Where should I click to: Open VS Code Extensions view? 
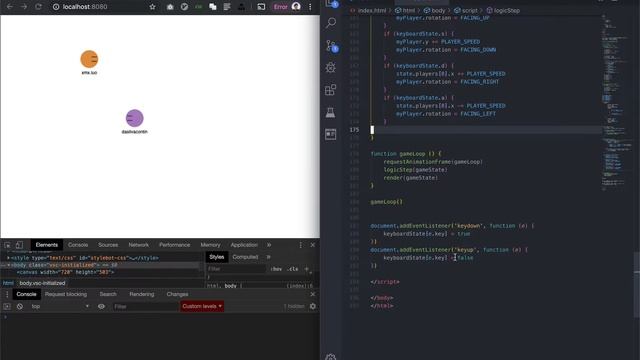(331, 90)
